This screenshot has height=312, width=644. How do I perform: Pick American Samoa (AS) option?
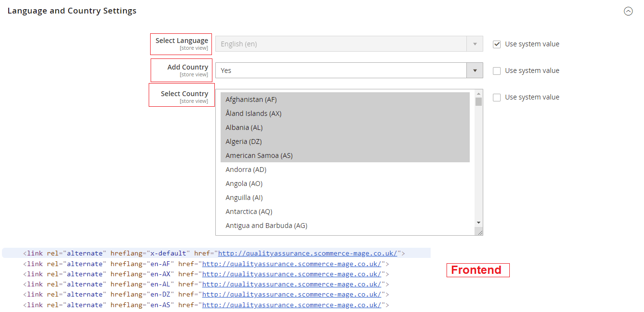(x=259, y=156)
